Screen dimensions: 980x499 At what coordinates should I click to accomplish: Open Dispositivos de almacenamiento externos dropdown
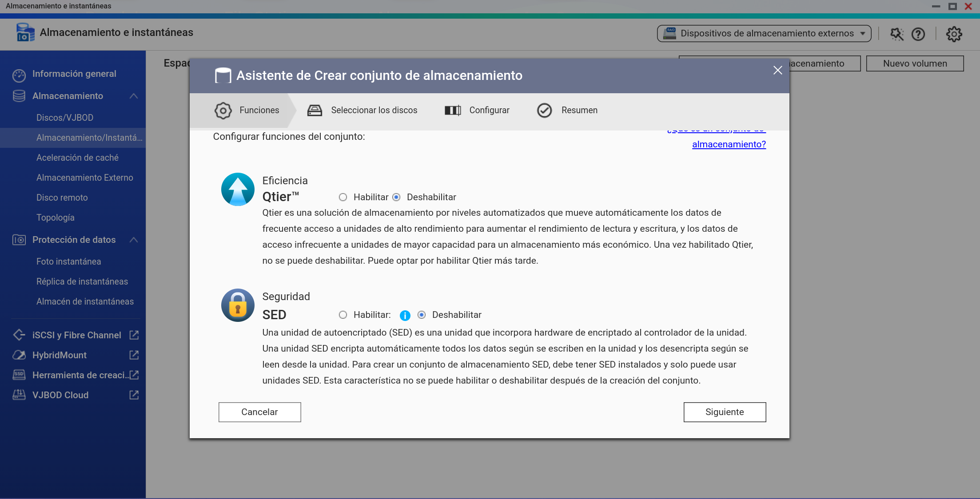click(764, 34)
